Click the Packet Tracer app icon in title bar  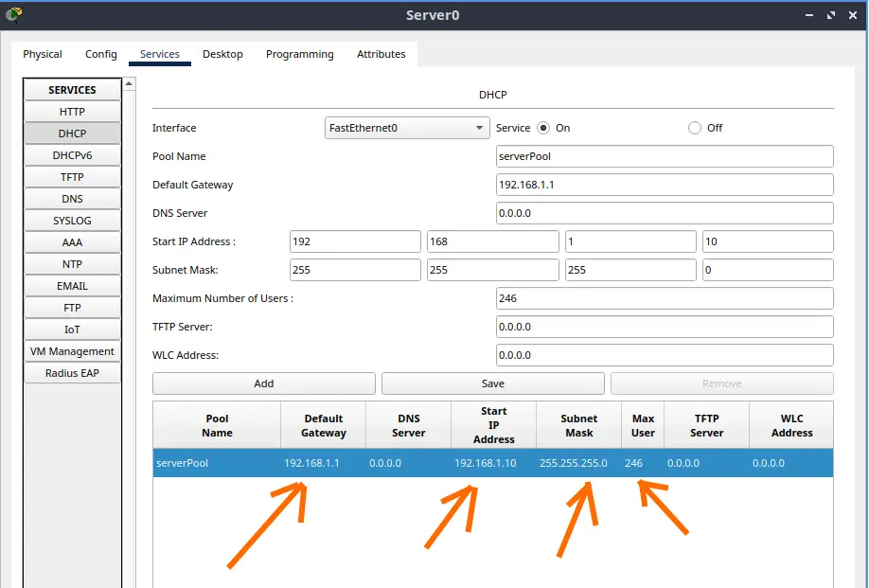click(13, 14)
